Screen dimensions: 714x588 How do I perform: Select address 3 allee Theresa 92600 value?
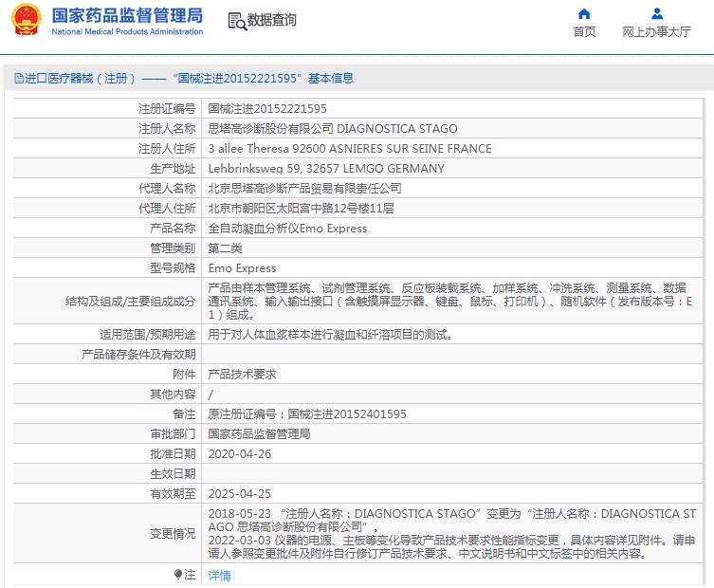click(350, 149)
